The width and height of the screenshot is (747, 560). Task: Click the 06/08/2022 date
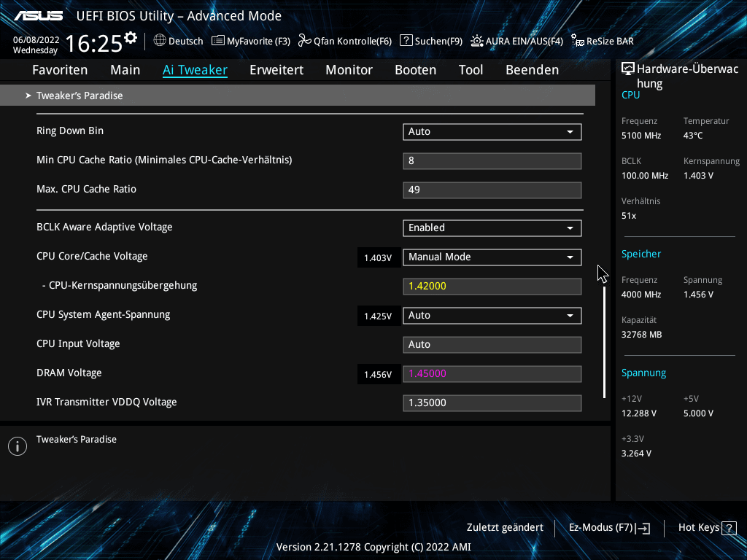[x=36, y=40]
